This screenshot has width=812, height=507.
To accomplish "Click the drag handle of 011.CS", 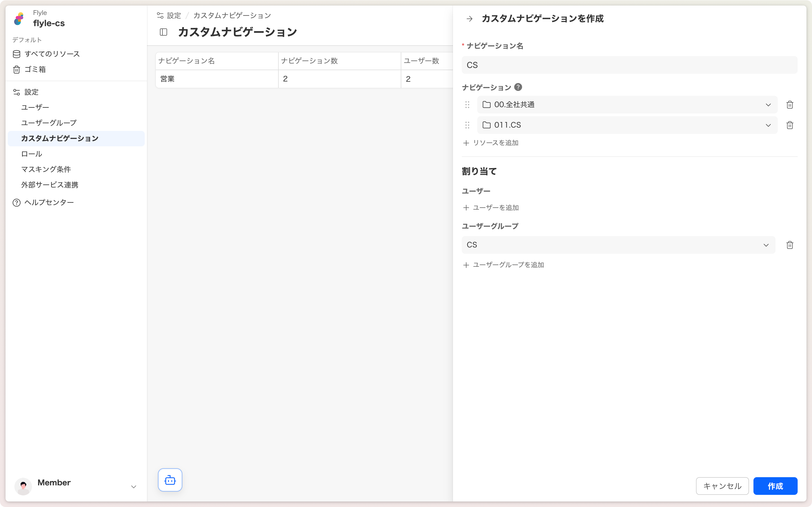I will point(467,125).
